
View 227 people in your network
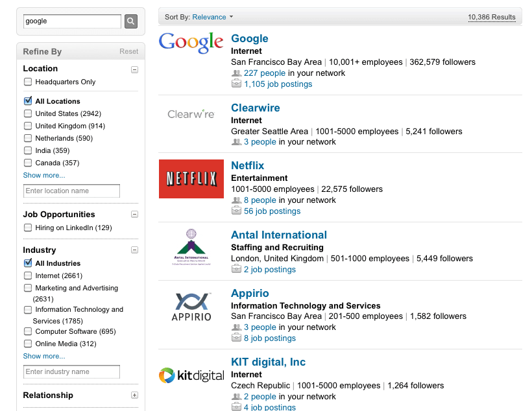[x=265, y=73]
